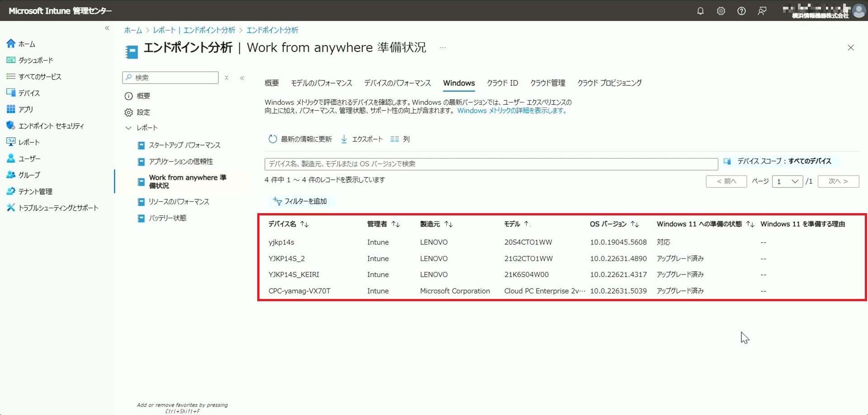Sort by OS バージョン column

coord(614,224)
